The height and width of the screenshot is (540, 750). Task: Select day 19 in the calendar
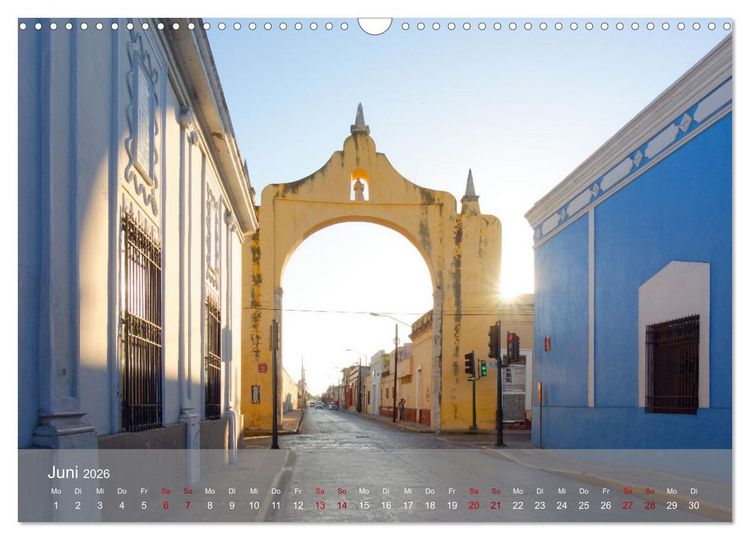452,506
